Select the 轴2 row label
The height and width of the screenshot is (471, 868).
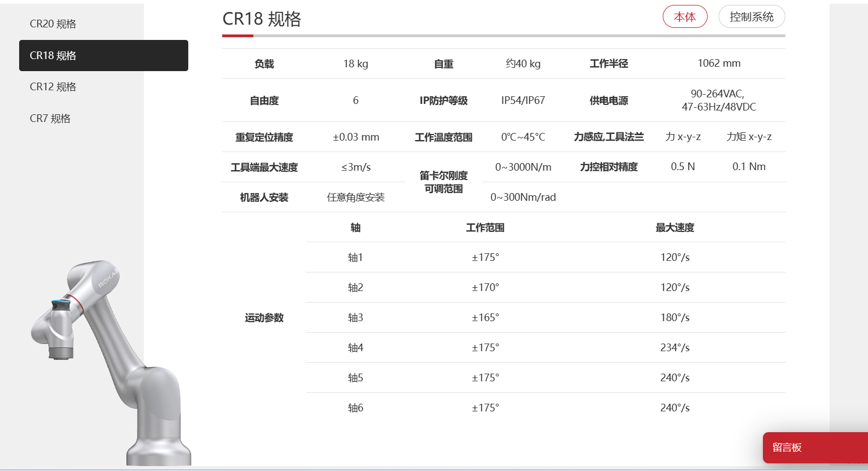click(x=356, y=288)
